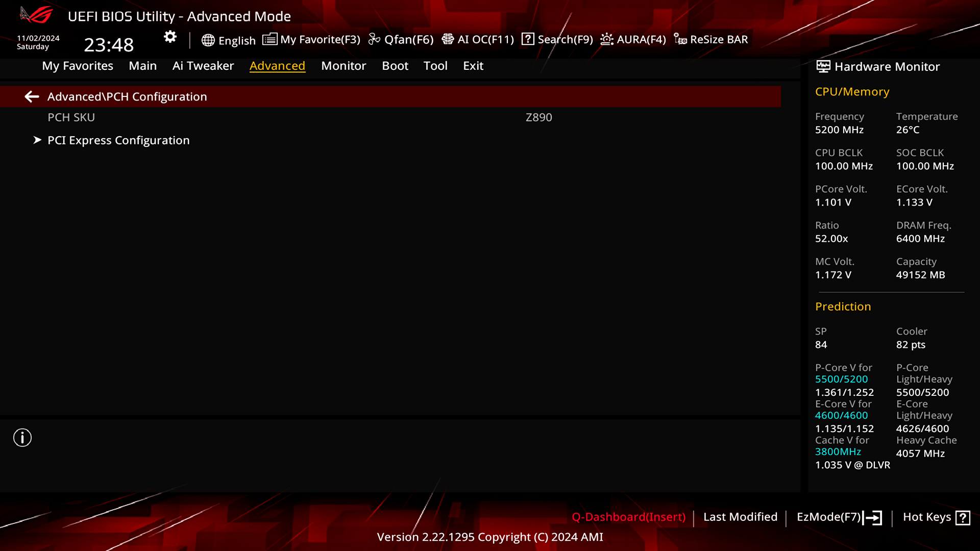Viewport: 980px width, 551px height.
Task: Select the Advanced menu tab
Action: tap(277, 65)
